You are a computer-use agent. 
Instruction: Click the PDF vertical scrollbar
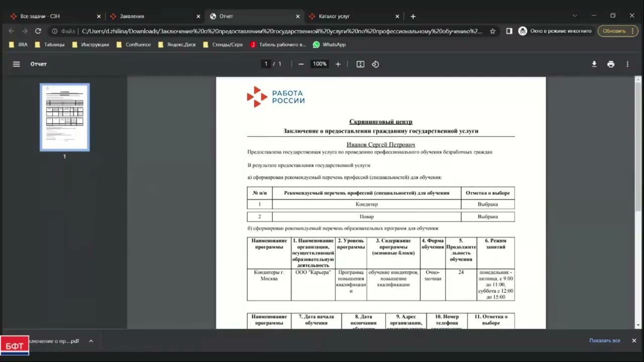pyautogui.click(x=638, y=146)
